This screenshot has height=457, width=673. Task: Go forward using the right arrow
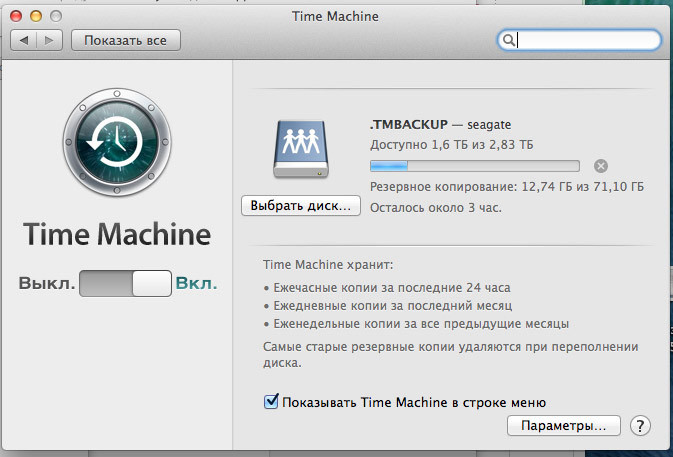pyautogui.click(x=50, y=40)
